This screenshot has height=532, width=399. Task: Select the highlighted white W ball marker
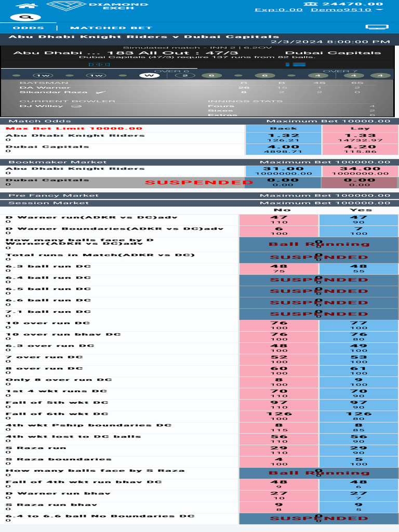click(x=149, y=75)
